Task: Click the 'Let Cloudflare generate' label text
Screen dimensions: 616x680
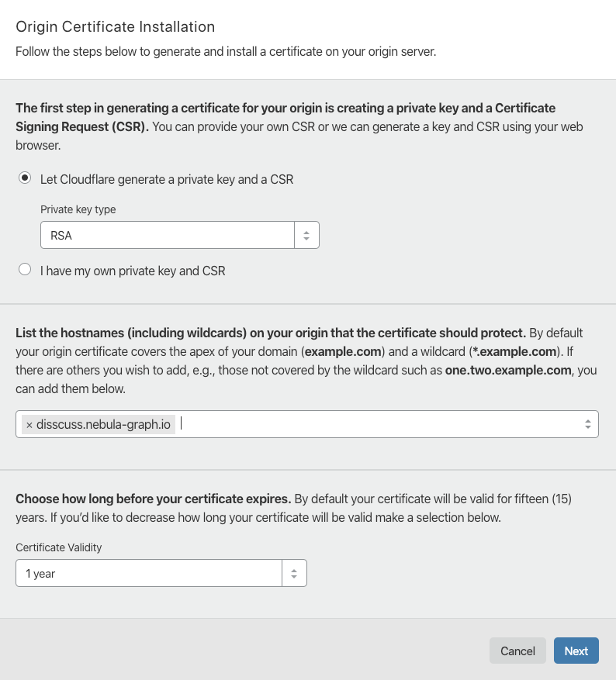Action: tap(167, 179)
